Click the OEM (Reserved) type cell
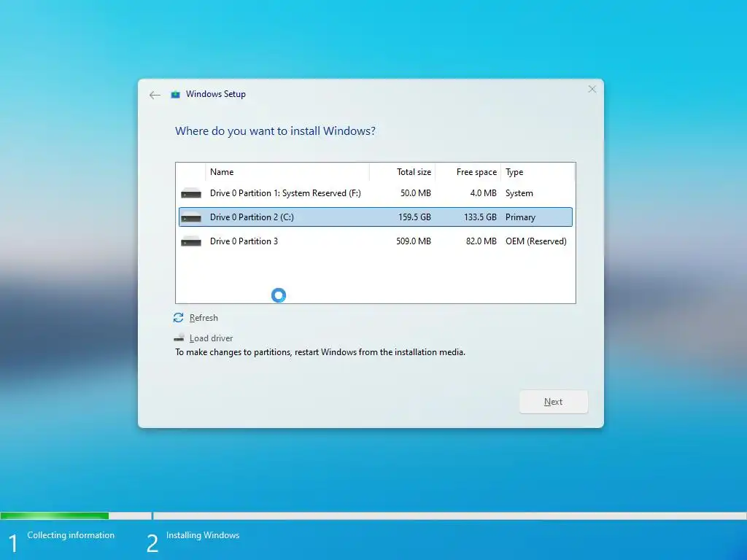 coord(536,241)
